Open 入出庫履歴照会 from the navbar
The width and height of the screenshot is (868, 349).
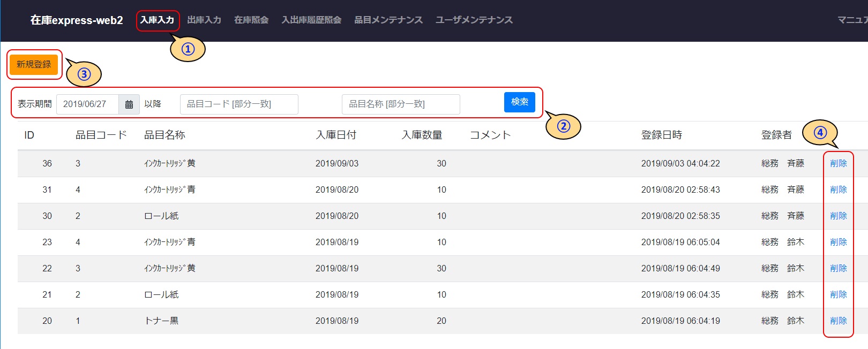click(x=311, y=20)
